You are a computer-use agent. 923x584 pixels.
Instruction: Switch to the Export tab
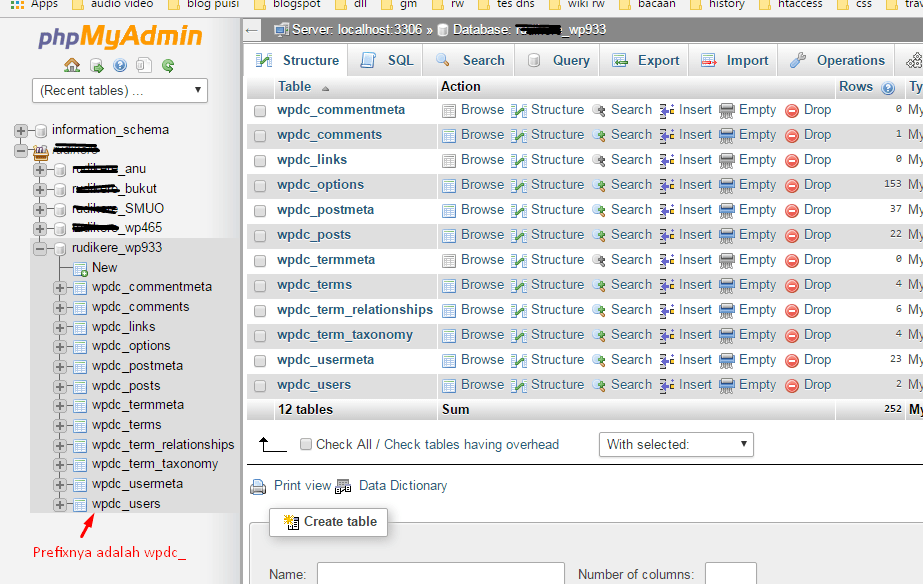pos(645,61)
